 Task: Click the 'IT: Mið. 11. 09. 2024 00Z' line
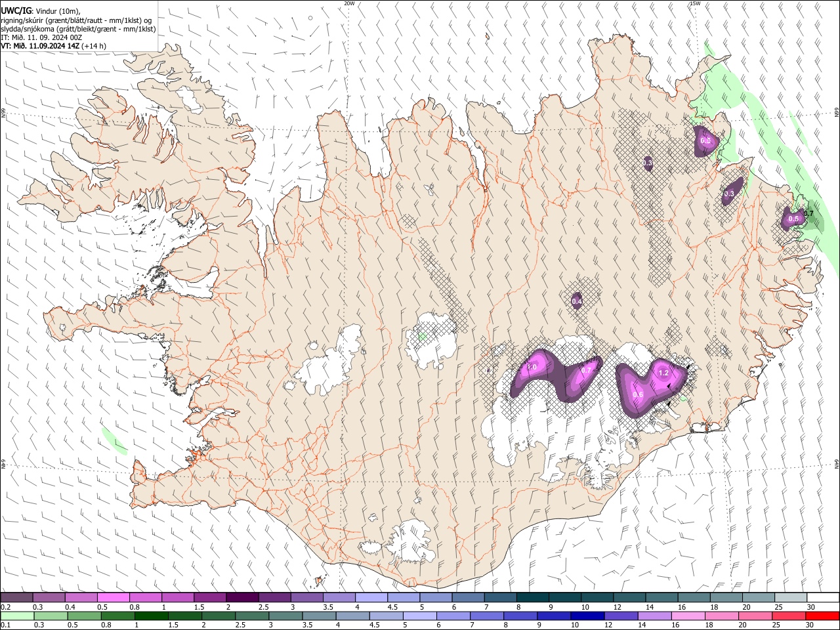pos(41,37)
